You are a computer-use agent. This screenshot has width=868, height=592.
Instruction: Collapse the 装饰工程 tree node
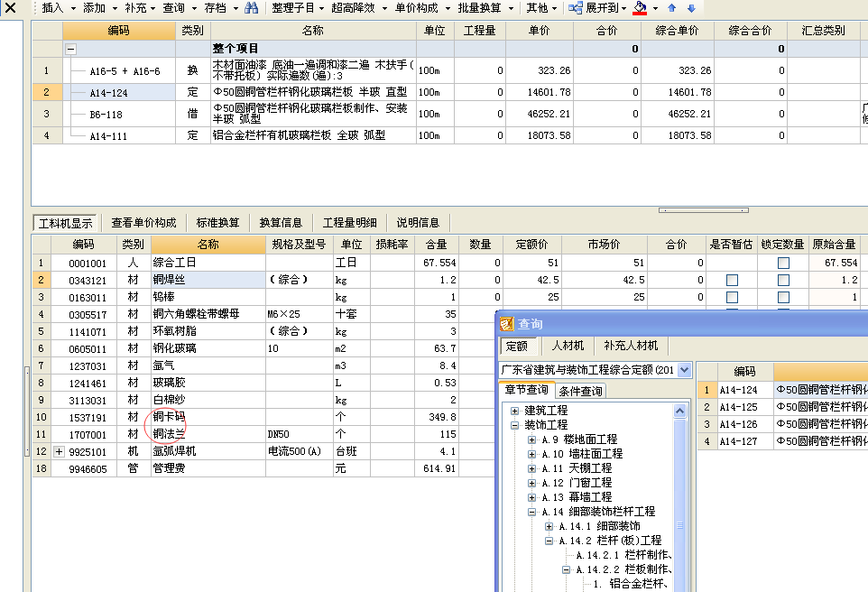[515, 425]
